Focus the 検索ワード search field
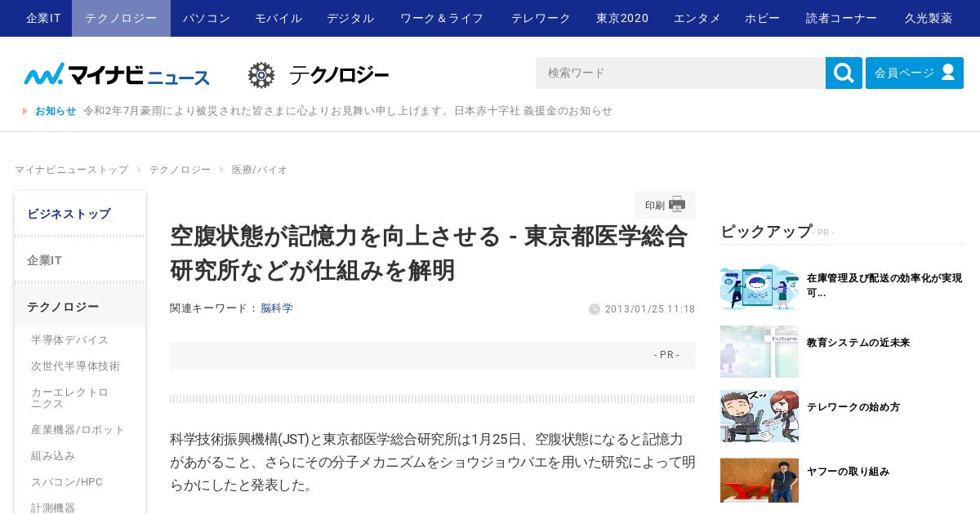980x514 pixels. 680,73
